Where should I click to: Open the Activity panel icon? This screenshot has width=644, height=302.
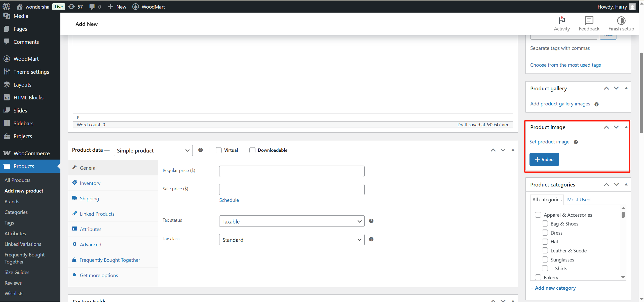pos(561,21)
